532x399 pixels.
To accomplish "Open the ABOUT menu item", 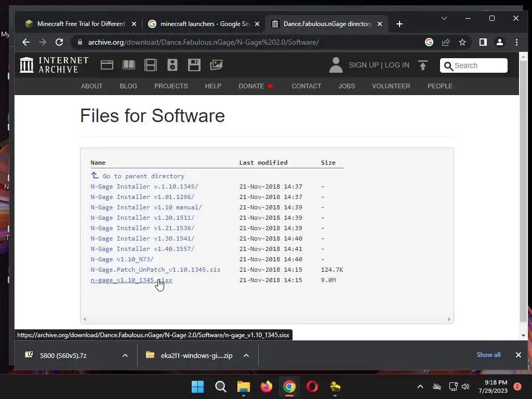I will 91,86.
